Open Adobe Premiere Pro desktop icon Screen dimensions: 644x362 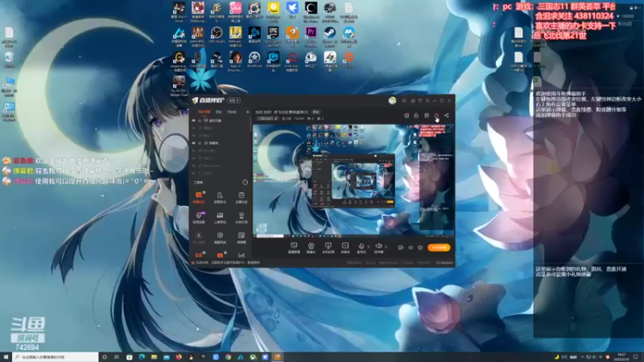click(311, 36)
